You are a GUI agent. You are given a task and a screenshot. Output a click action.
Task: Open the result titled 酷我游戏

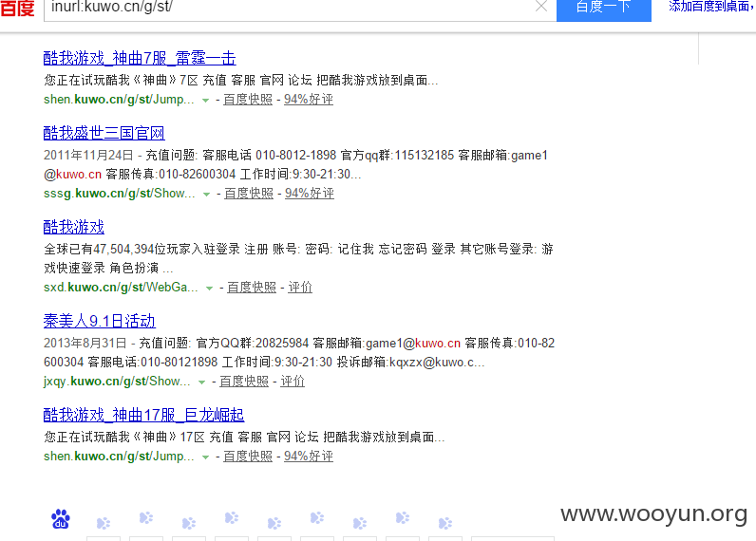pyautogui.click(x=74, y=227)
